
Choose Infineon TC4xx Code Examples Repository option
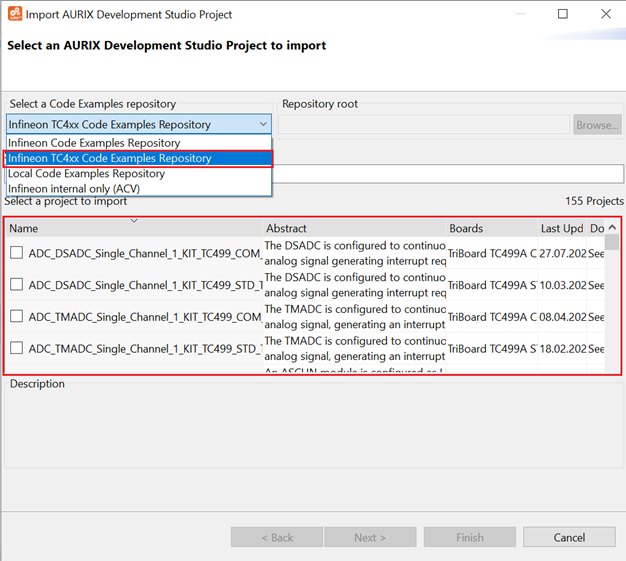point(139,159)
